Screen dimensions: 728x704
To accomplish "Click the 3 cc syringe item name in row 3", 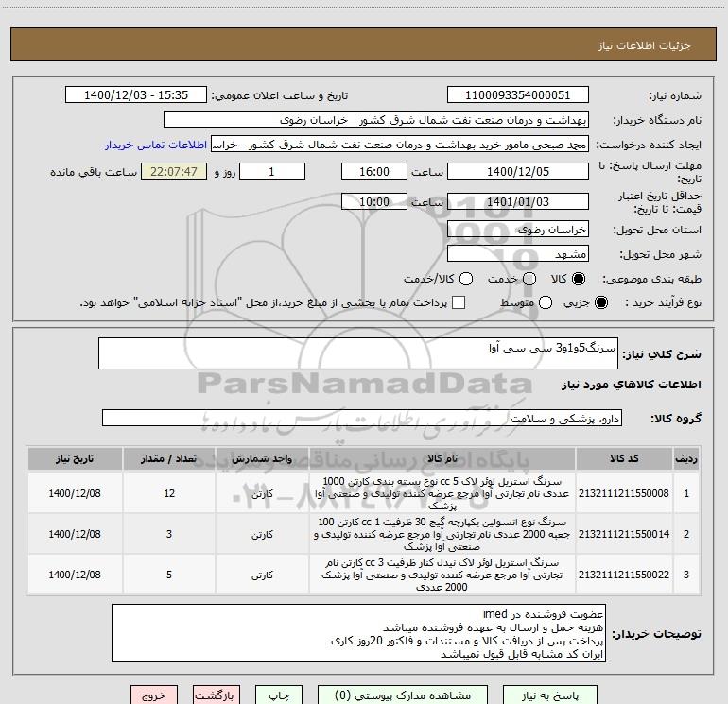I will (x=442, y=575).
